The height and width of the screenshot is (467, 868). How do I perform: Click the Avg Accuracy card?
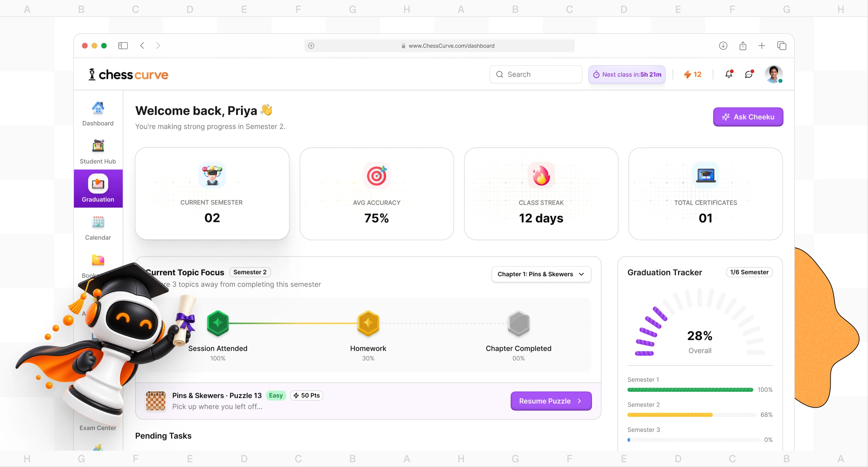click(377, 194)
